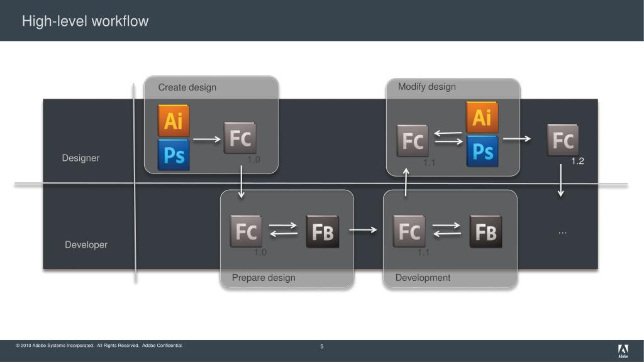This screenshot has height=362, width=644.
Task: Click the "Development" label
Action: tap(423, 278)
